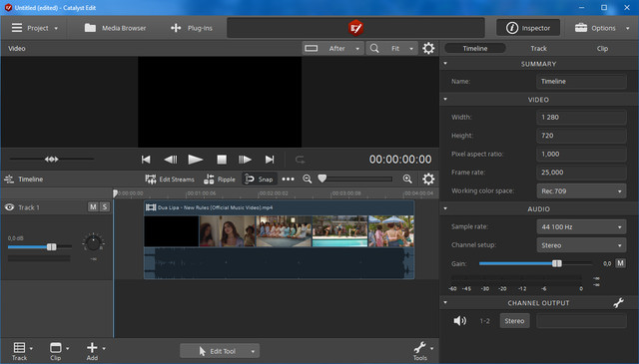Stop playback
The height and width of the screenshot is (364, 639).
(222, 160)
